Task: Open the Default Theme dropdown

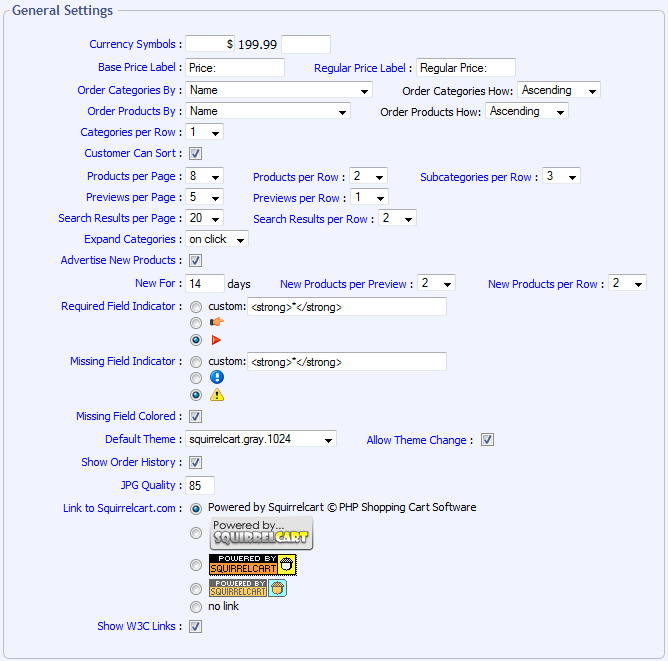Action: (x=260, y=439)
